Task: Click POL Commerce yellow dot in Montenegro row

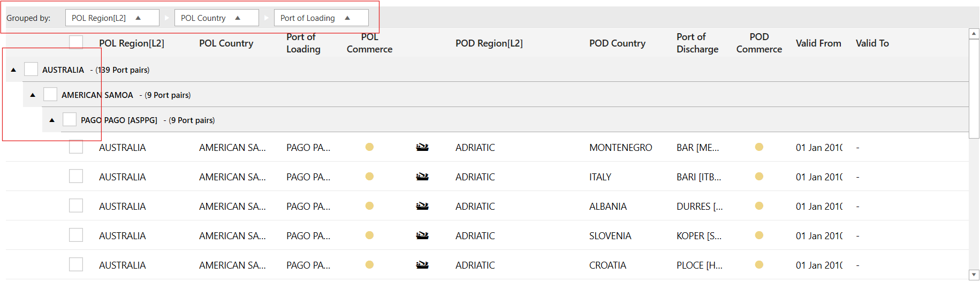Action: pos(369,147)
